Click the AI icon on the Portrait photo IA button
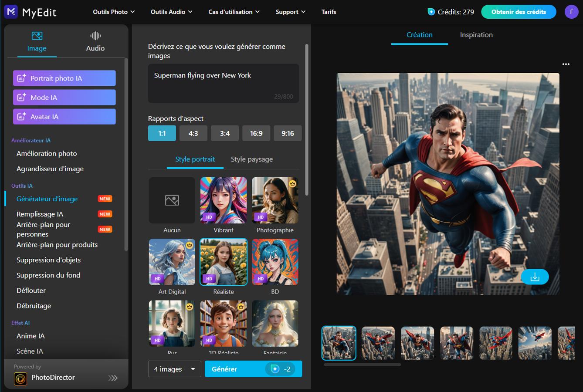 coord(21,78)
